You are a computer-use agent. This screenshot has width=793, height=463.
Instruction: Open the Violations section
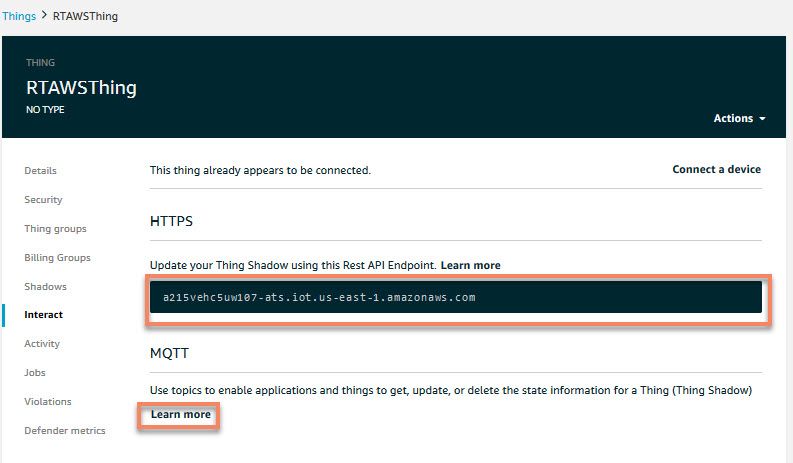tap(48, 402)
